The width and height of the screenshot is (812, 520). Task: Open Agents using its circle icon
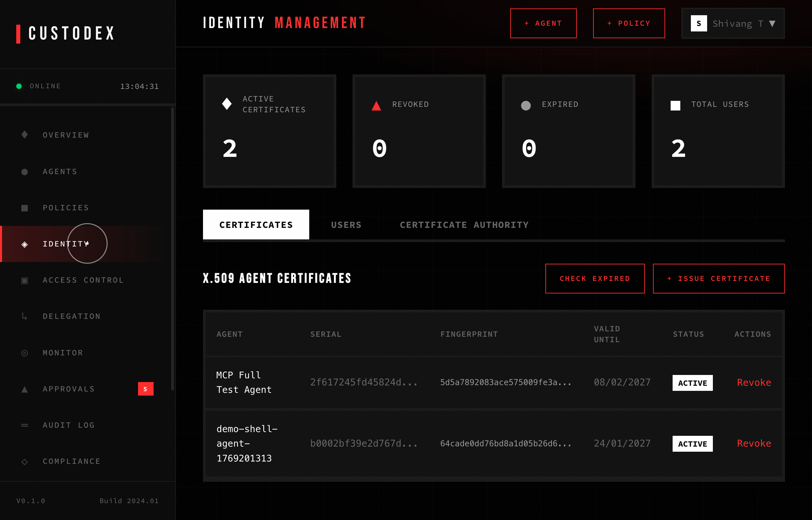click(24, 172)
